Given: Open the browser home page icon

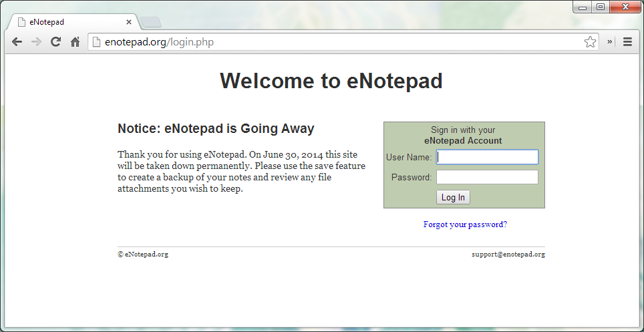Looking at the screenshot, I should pyautogui.click(x=75, y=42).
